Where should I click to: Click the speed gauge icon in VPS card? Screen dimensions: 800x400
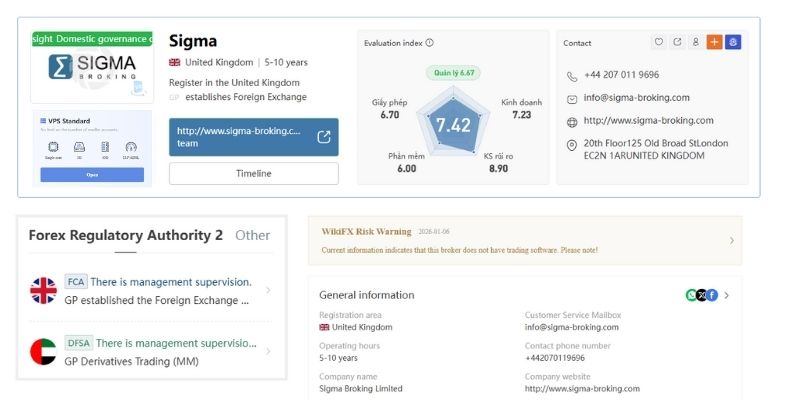point(131,147)
